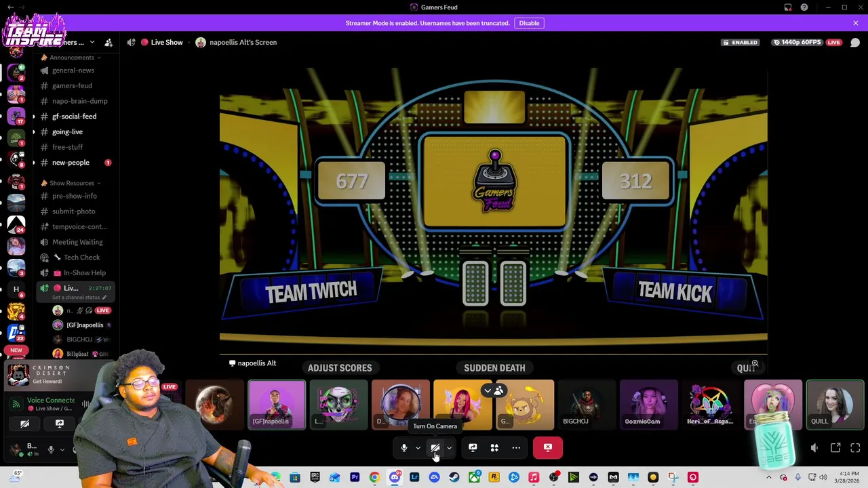
Task: Open Apple Music in taskbar
Action: coord(534,478)
